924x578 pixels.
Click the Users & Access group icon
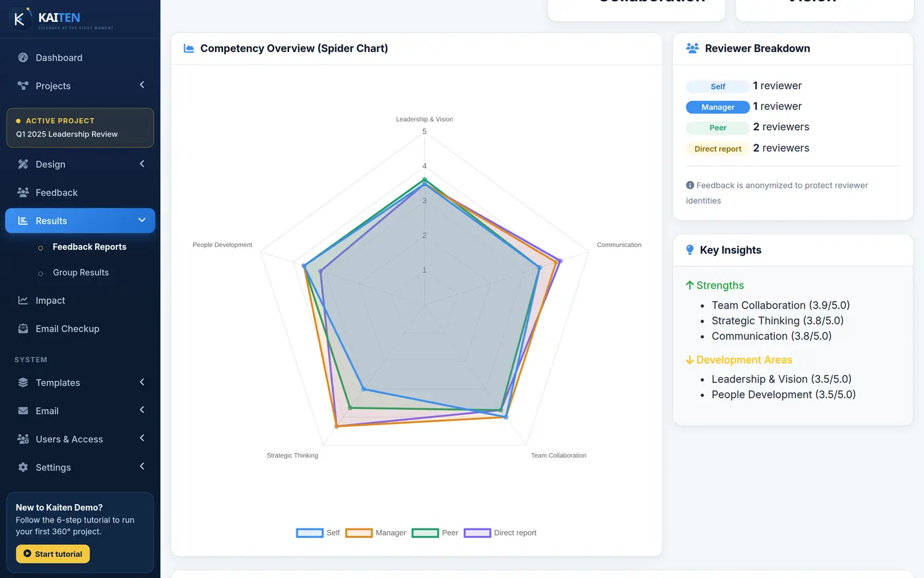click(23, 439)
